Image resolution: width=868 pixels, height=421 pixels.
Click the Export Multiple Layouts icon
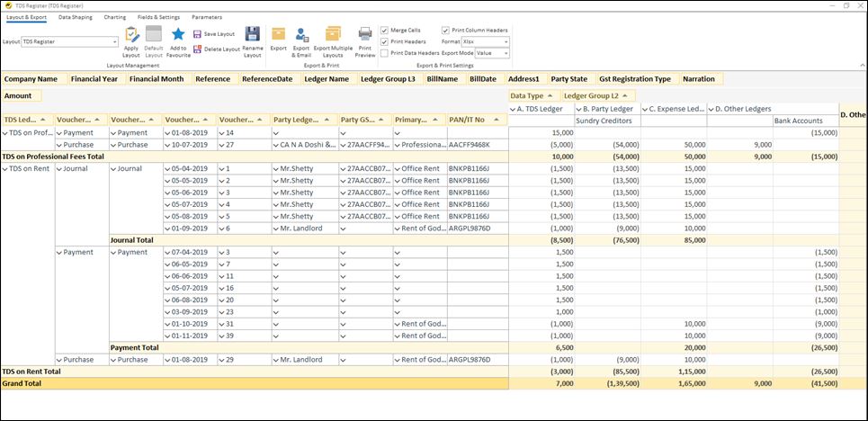point(333,34)
